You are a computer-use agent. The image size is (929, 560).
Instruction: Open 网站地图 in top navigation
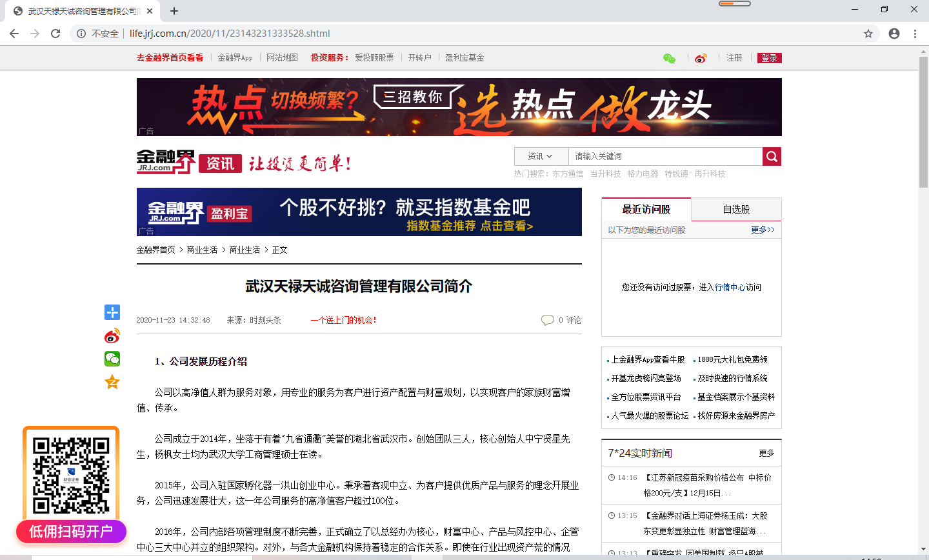tap(282, 57)
